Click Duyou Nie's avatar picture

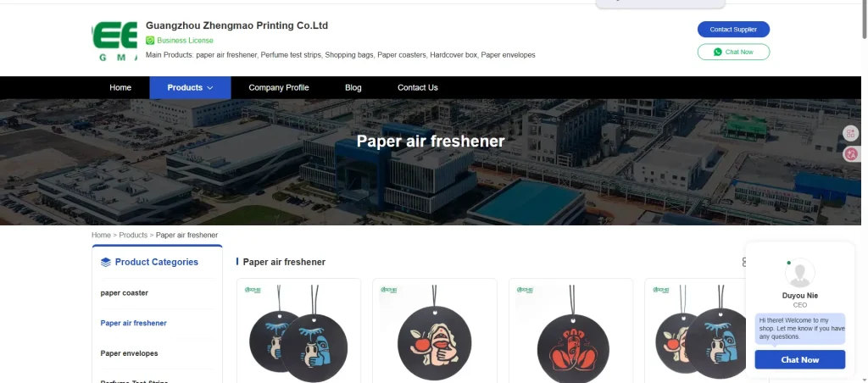point(800,273)
